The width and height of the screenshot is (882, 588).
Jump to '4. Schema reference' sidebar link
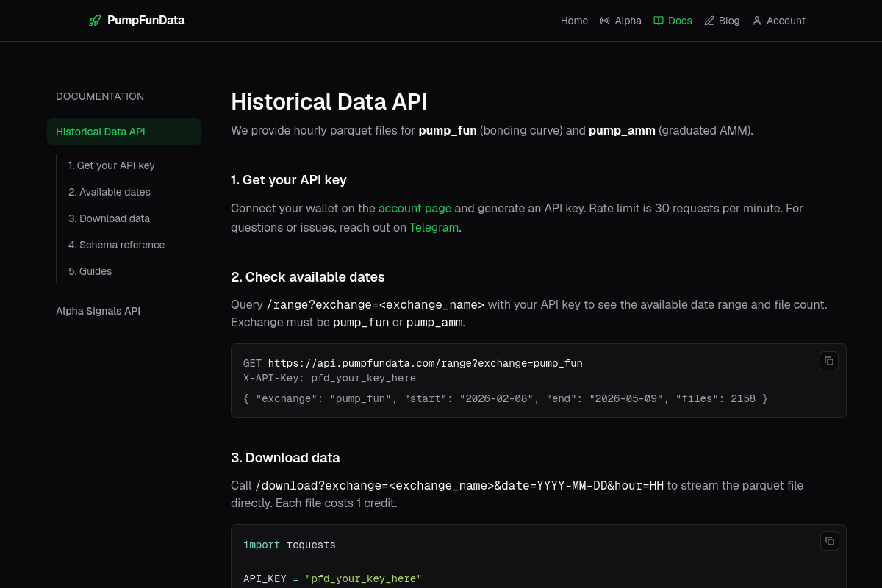coord(116,245)
